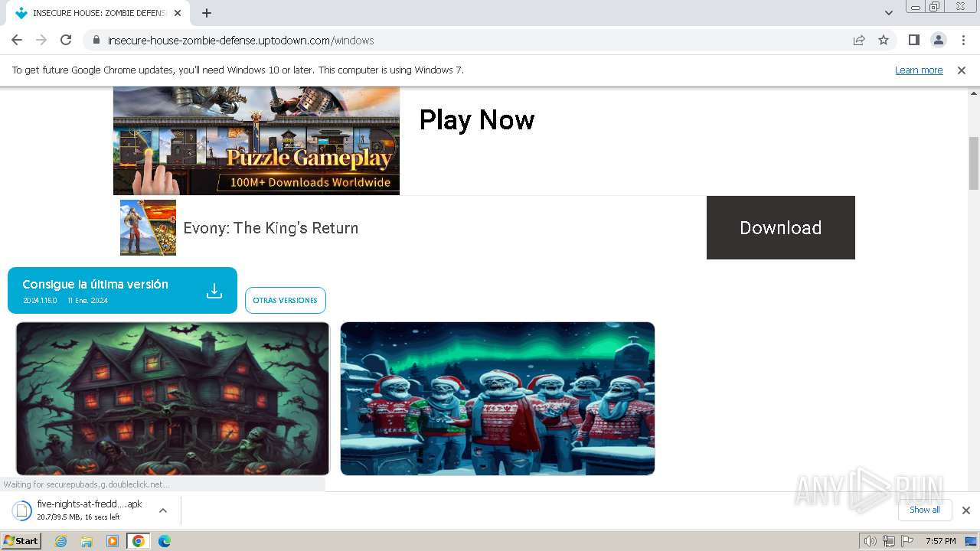Open Learn more about Chrome updates
The height and width of the screenshot is (551, 980).
(x=919, y=70)
